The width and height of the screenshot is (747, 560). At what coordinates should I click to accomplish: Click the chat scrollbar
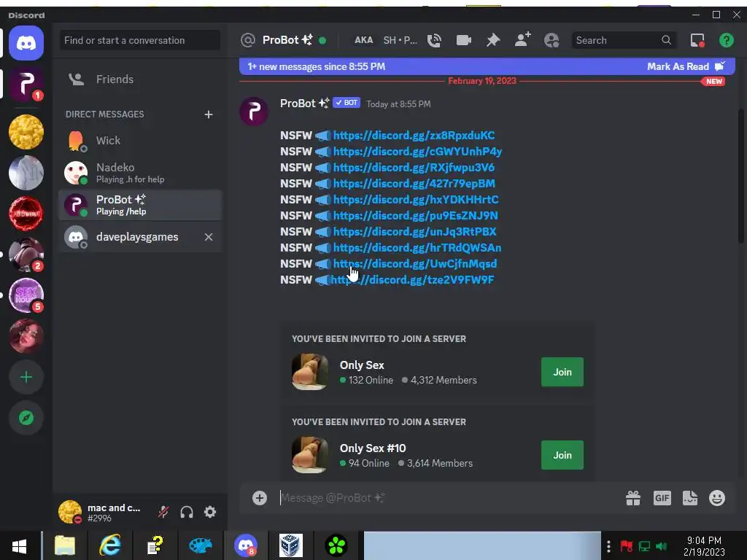(x=741, y=176)
